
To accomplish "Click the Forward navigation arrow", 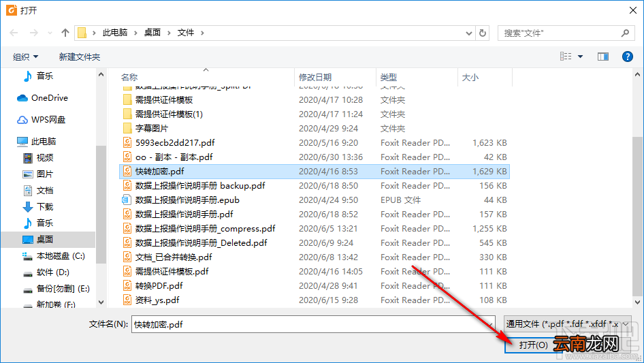I will point(33,33).
